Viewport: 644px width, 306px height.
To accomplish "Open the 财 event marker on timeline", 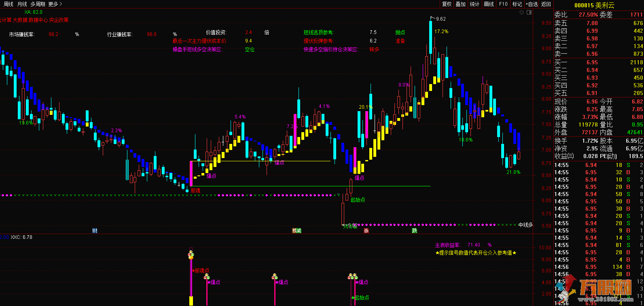I will click(x=95, y=230).
